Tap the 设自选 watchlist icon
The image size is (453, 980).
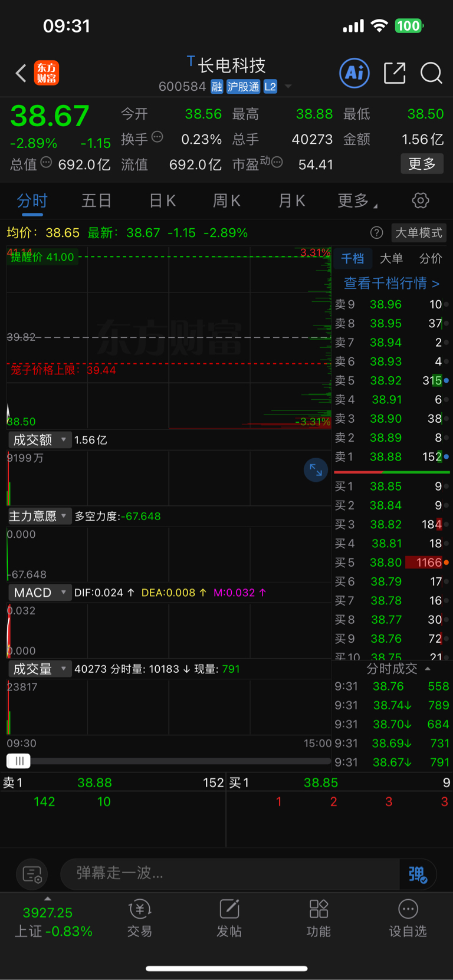point(408,919)
